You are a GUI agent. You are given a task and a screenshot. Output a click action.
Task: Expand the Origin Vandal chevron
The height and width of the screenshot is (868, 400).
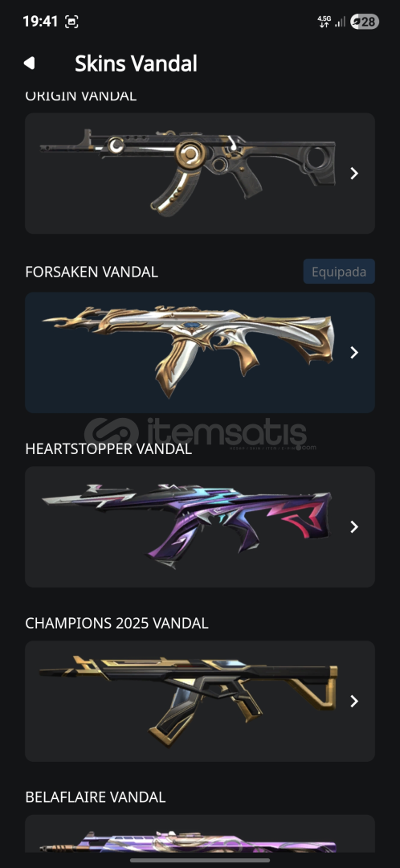tap(354, 174)
